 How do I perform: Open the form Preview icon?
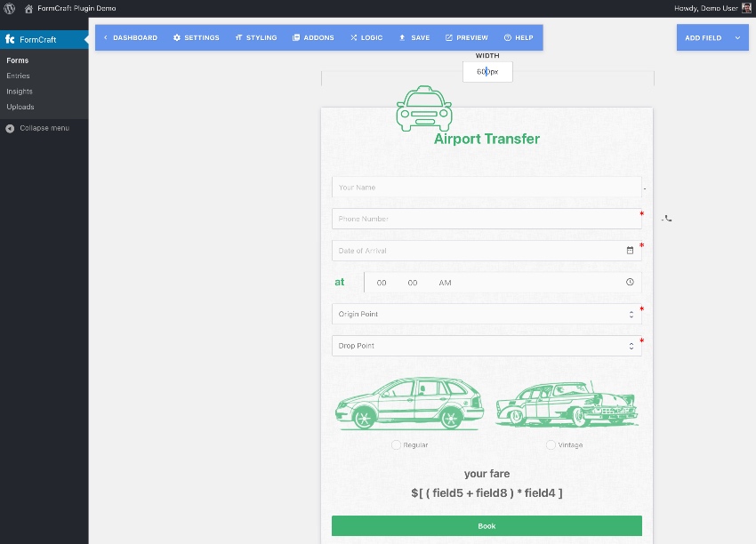tap(447, 37)
